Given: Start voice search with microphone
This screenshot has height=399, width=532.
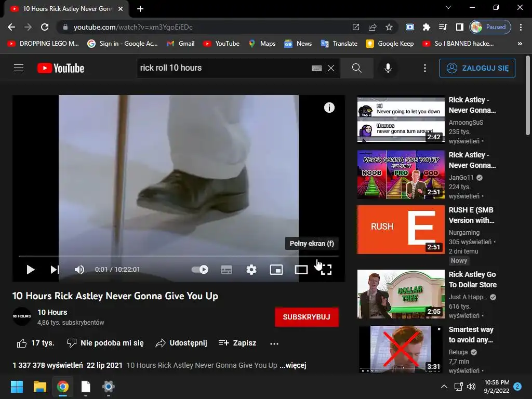Looking at the screenshot, I should [388, 68].
